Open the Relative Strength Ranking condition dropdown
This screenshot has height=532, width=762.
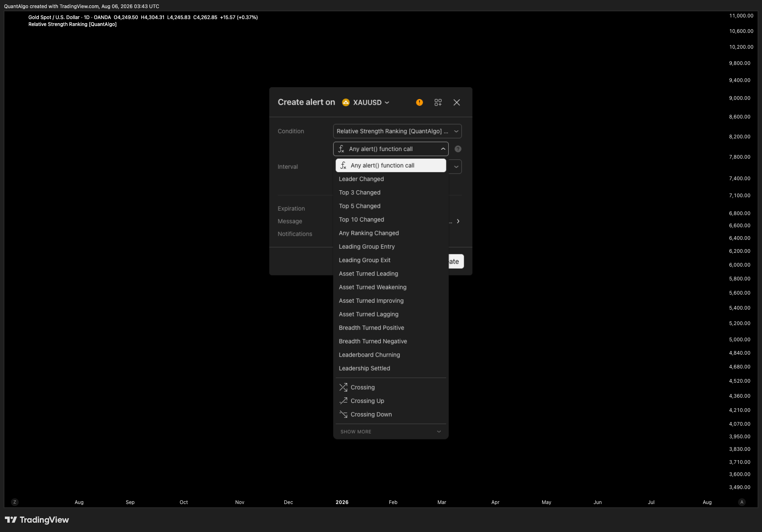(x=397, y=131)
